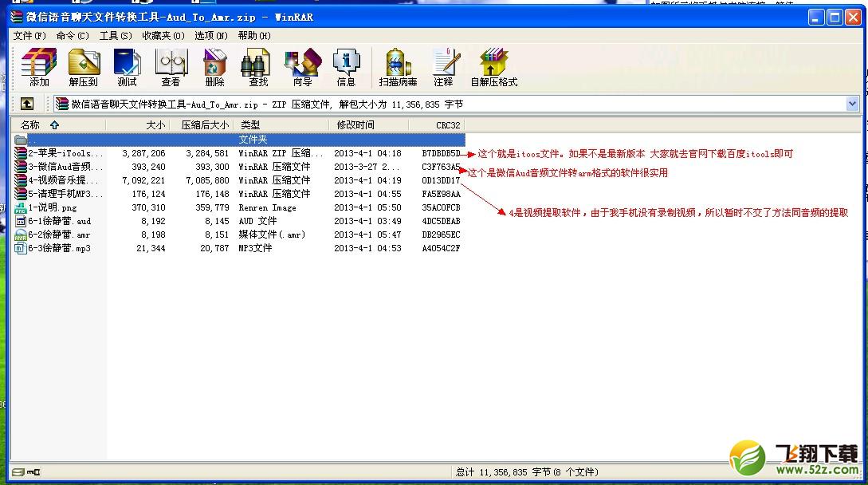Click type cell 'AUD 文件'
The image size is (868, 485).
[257, 221]
